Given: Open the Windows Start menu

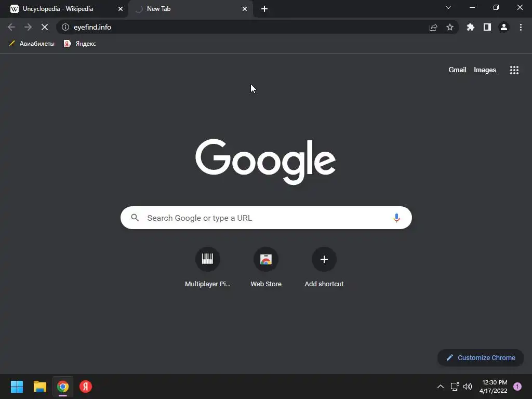Looking at the screenshot, I should click(17, 387).
